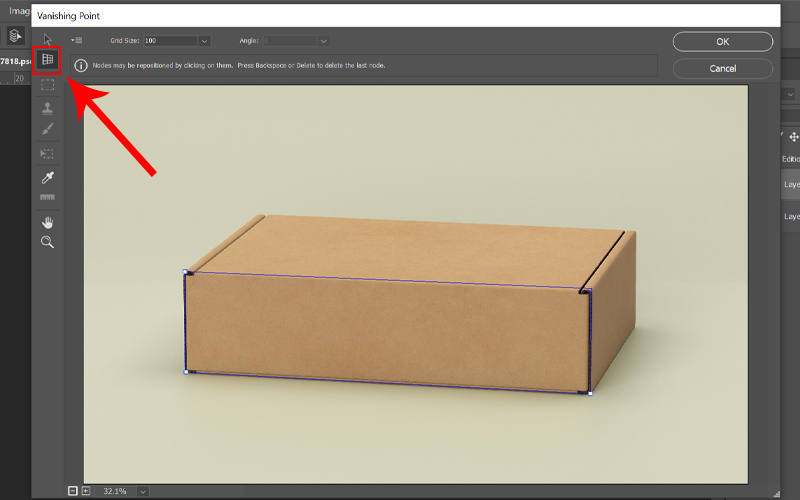Click the bottom-right plane corner node
800x500 pixels.
(x=590, y=393)
